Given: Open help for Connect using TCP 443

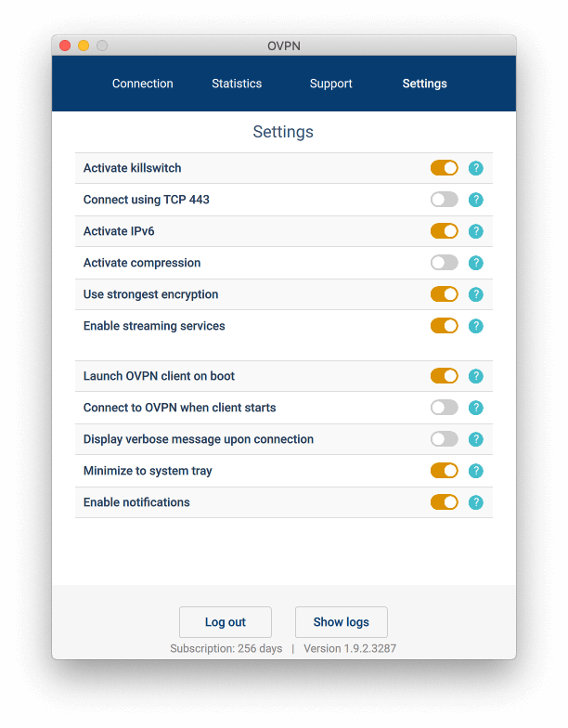Looking at the screenshot, I should pyautogui.click(x=475, y=200).
